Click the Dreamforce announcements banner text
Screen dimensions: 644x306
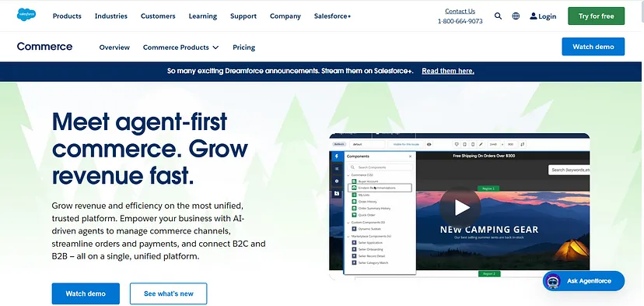[290, 71]
